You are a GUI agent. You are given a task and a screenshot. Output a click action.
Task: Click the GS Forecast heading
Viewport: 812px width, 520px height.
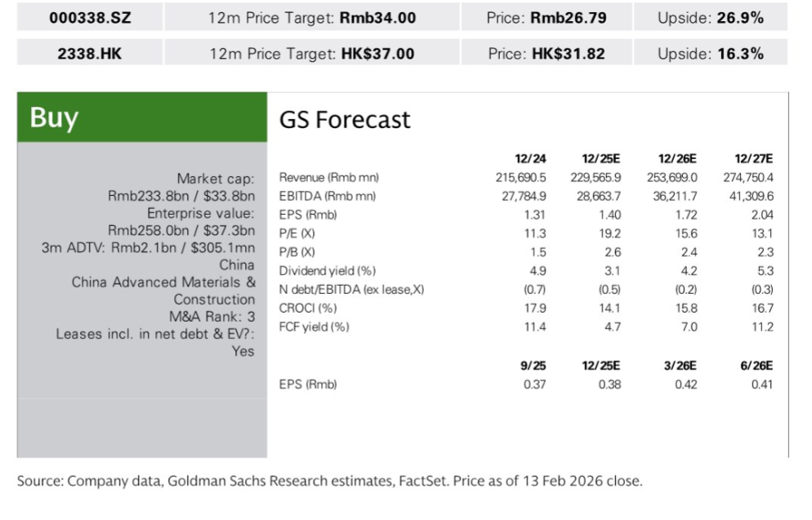(x=345, y=120)
